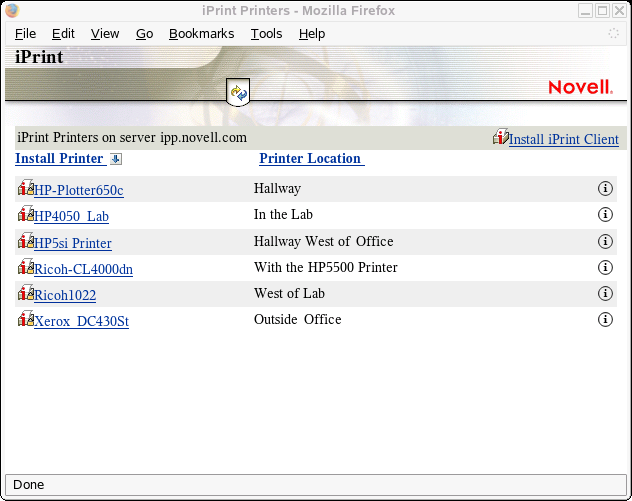The width and height of the screenshot is (632, 501).
Task: Open the Help menu
Action: [x=312, y=34]
